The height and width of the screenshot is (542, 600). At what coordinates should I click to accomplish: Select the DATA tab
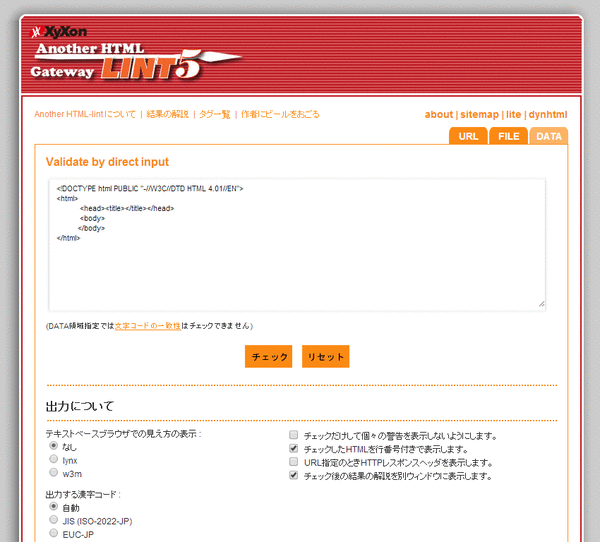[549, 136]
